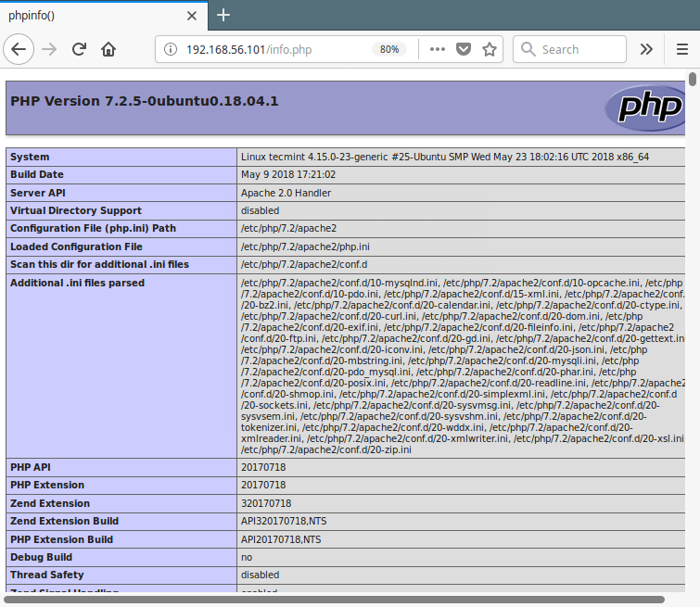This screenshot has width=700, height=607.
Task: Go back to the previous page
Action: click(19, 49)
